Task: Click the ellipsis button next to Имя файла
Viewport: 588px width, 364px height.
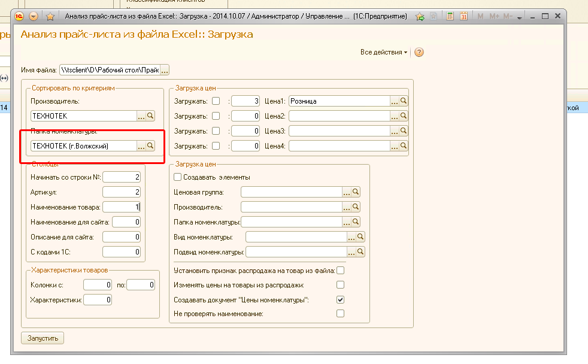Action: coord(165,70)
